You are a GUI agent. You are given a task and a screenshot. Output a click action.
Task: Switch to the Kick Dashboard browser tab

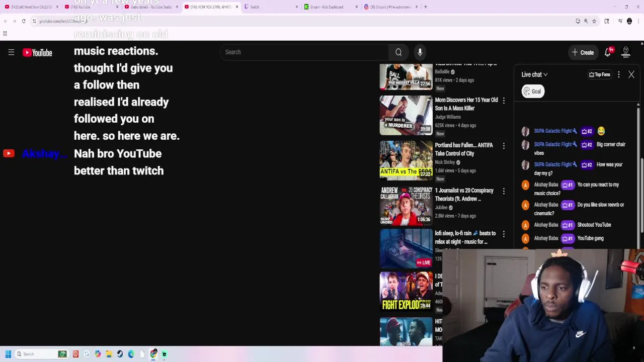330,7
